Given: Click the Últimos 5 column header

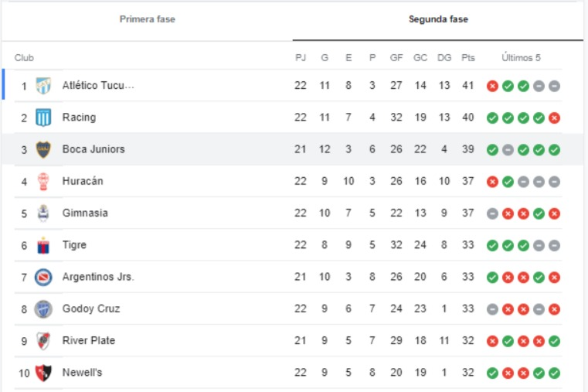Looking at the screenshot, I should click(x=521, y=58).
